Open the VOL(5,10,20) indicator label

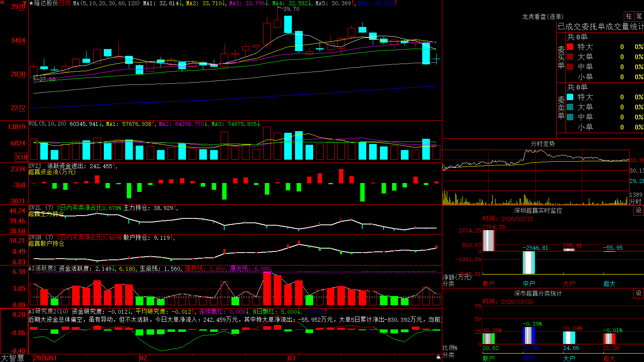pos(47,124)
